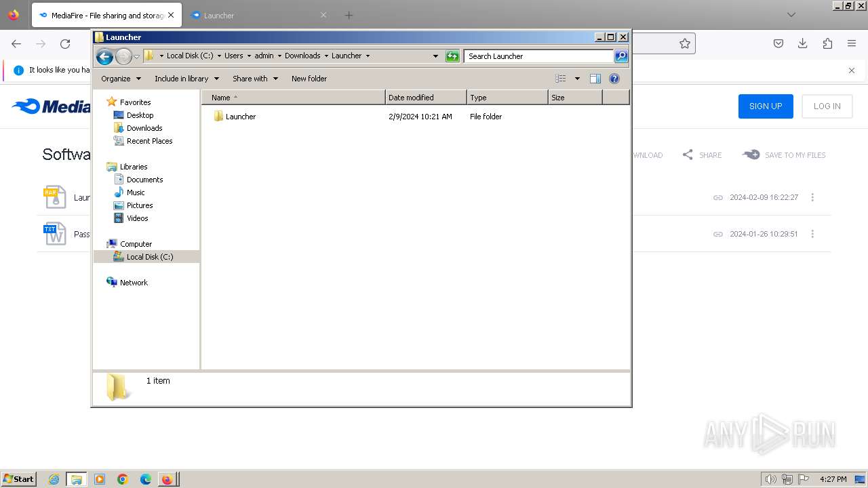The image size is (868, 488).
Task: Run search with the magnifier icon
Action: coord(621,56)
